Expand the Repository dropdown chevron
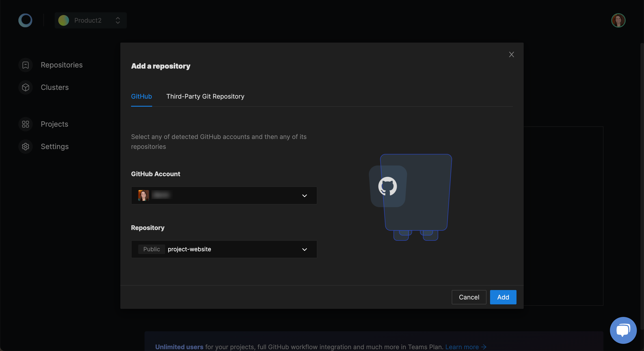 tap(304, 249)
